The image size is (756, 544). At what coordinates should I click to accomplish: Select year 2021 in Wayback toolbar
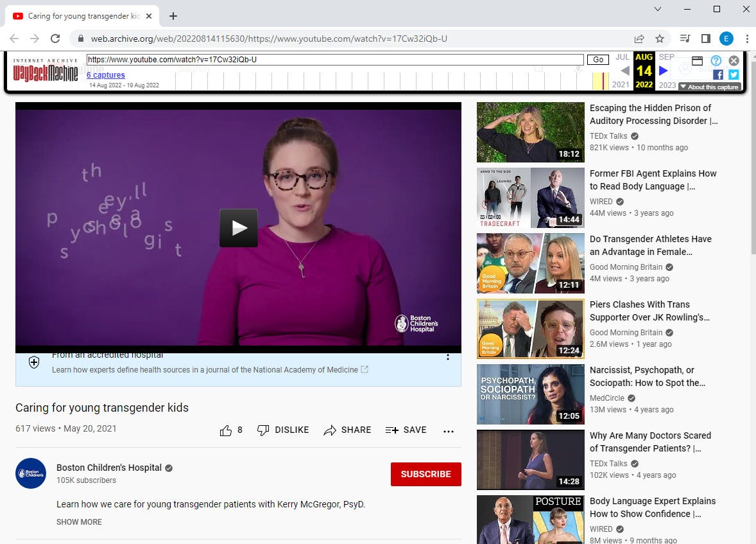coord(621,85)
